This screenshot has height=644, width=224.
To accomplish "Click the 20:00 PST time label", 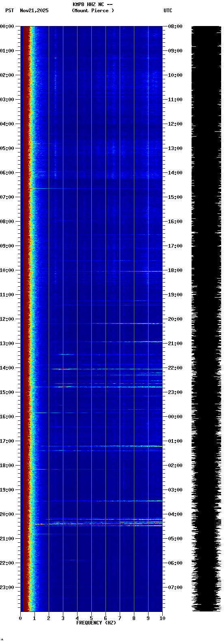I will pos(7,514).
